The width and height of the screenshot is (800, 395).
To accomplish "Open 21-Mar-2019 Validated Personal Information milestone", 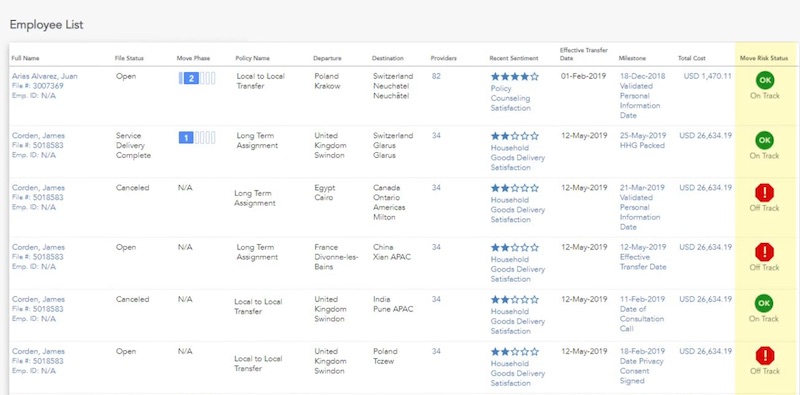I will [x=642, y=208].
